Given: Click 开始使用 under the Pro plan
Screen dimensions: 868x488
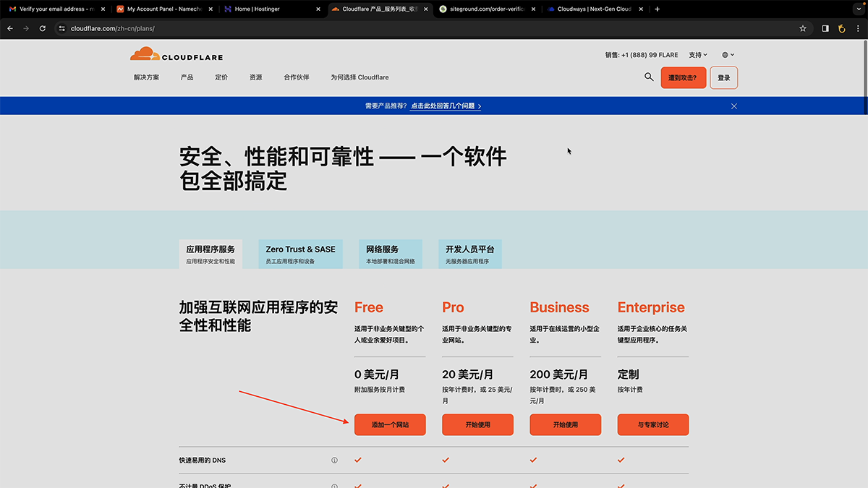Looking at the screenshot, I should pos(477,424).
